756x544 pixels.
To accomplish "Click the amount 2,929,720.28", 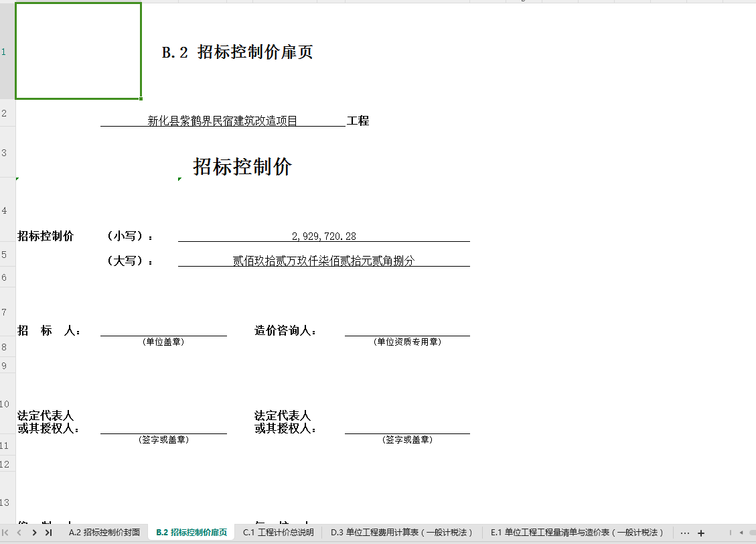I will coord(324,236).
